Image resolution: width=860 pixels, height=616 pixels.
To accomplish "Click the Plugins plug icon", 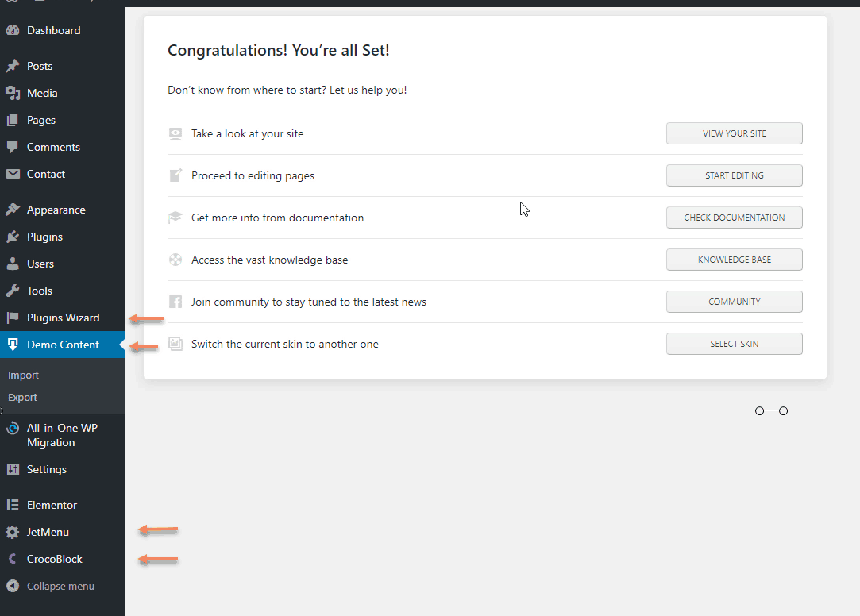I will 13,237.
